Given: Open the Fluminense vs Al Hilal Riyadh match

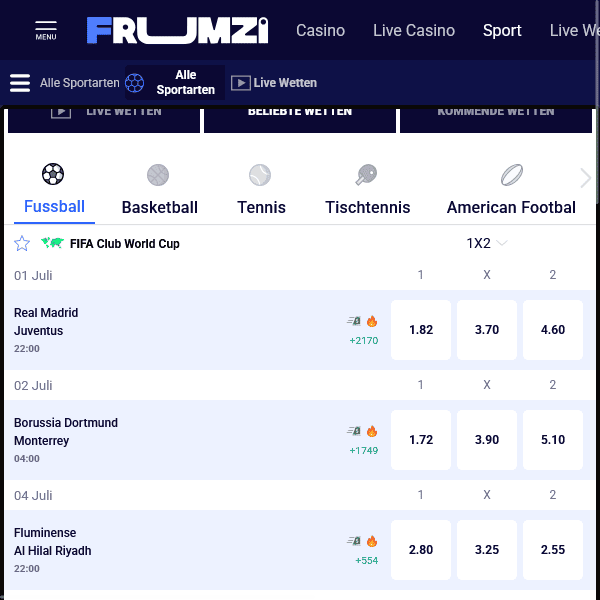Looking at the screenshot, I should coord(52,541).
